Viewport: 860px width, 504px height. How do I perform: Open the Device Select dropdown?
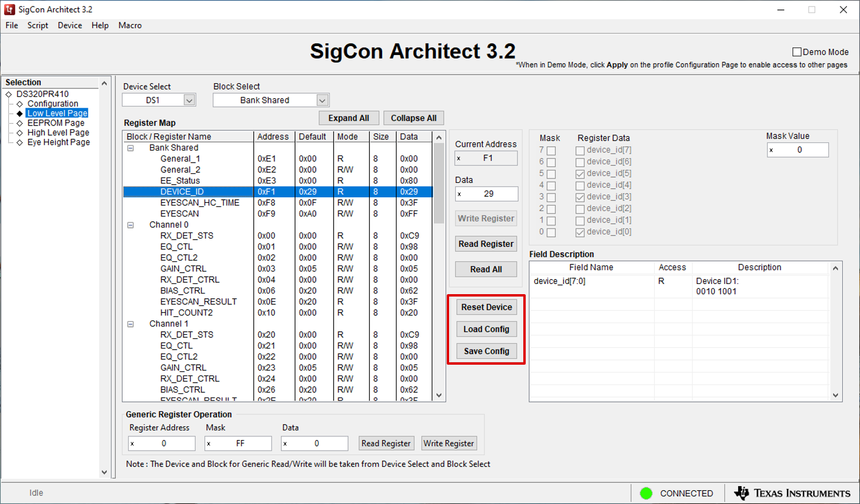[189, 100]
